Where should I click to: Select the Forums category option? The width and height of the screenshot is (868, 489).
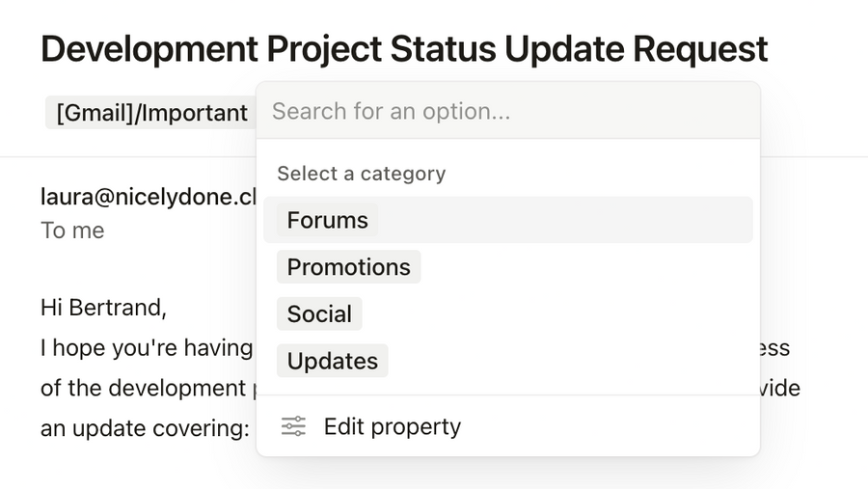click(328, 220)
